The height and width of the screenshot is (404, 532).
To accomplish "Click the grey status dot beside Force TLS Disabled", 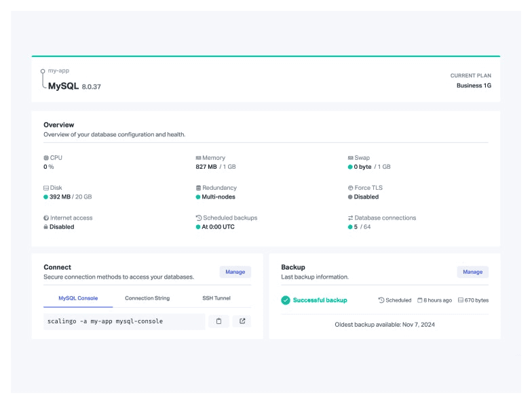I will pyautogui.click(x=350, y=197).
